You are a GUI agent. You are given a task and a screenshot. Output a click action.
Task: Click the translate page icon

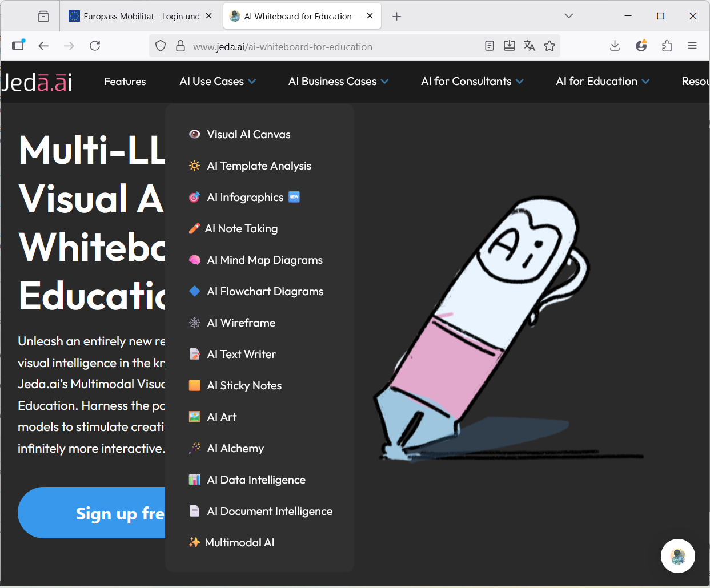[530, 46]
